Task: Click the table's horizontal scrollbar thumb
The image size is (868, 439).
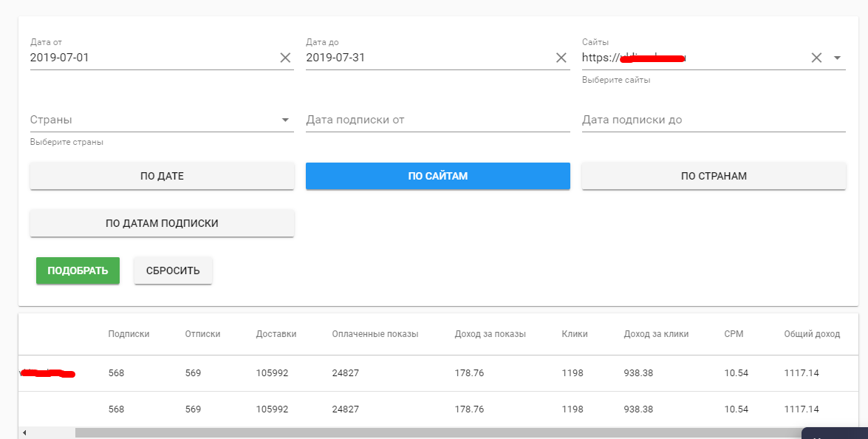Action: coord(436,432)
